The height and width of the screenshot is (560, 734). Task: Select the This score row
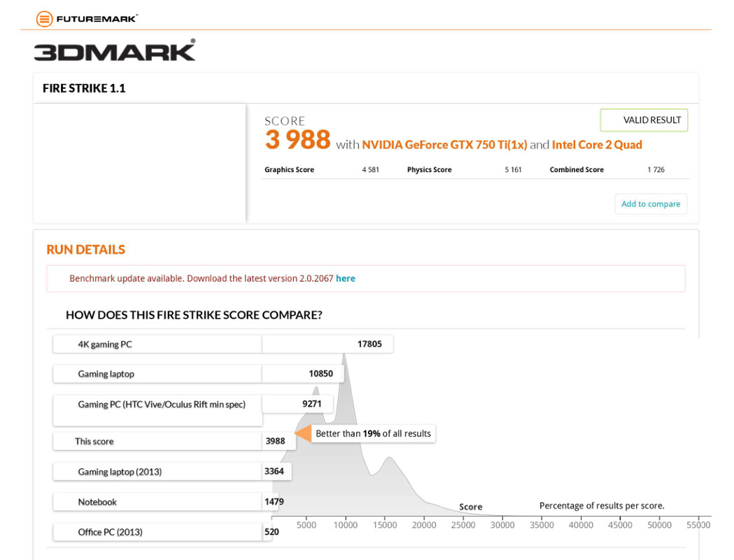pos(174,441)
